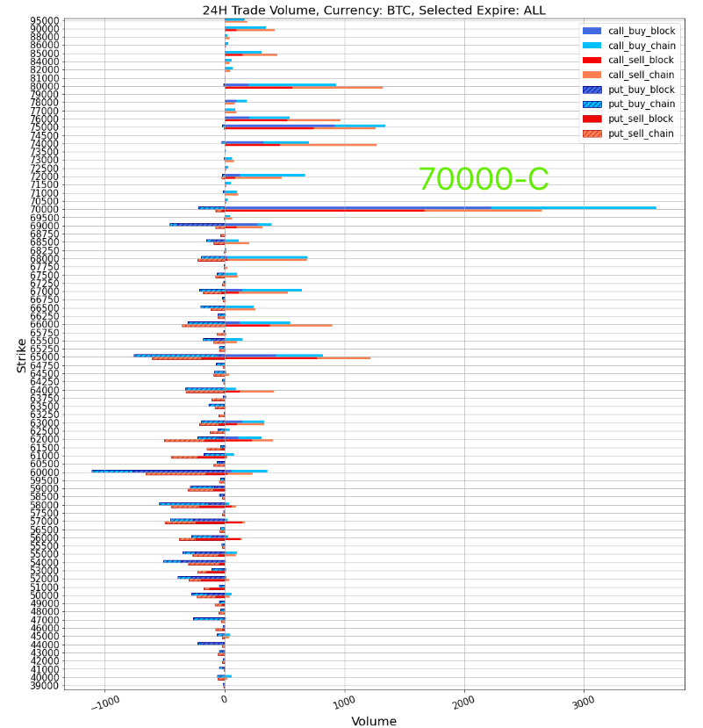Click the "Volume" x-axis label

373,721
